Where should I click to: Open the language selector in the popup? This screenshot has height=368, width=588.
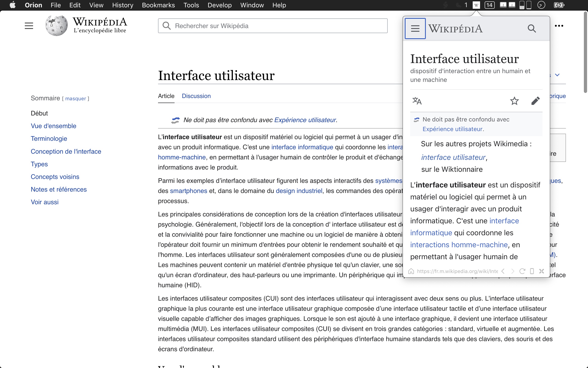pyautogui.click(x=417, y=101)
